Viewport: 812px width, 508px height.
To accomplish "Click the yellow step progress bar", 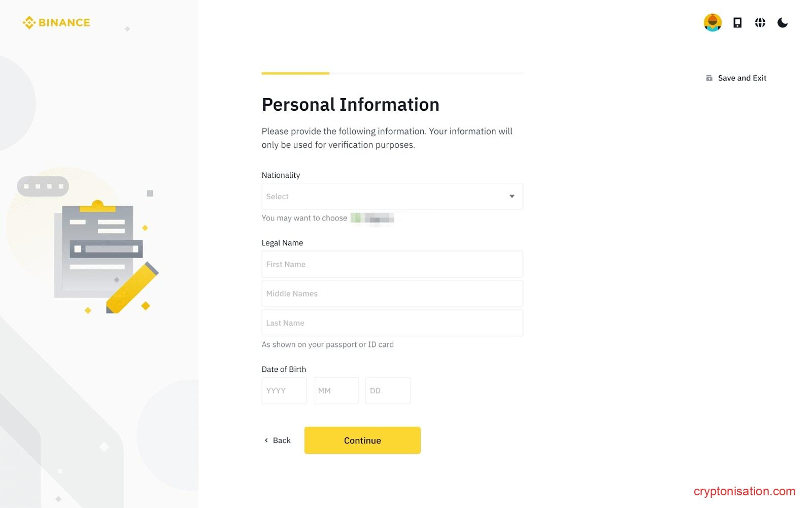I will point(295,73).
